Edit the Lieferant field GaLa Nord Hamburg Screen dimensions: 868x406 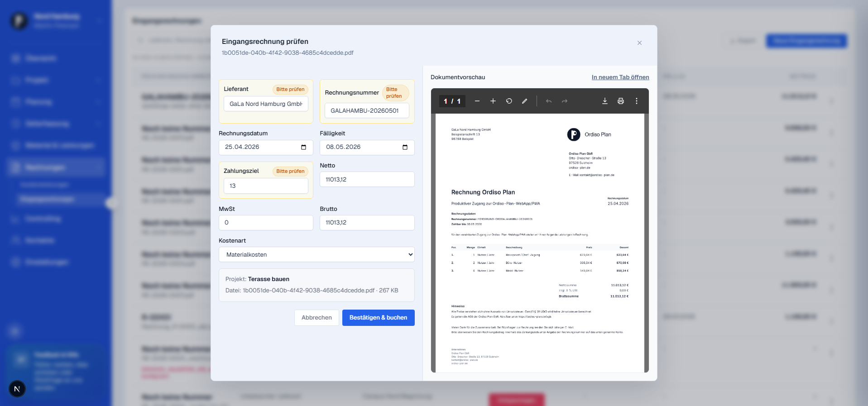pos(266,104)
